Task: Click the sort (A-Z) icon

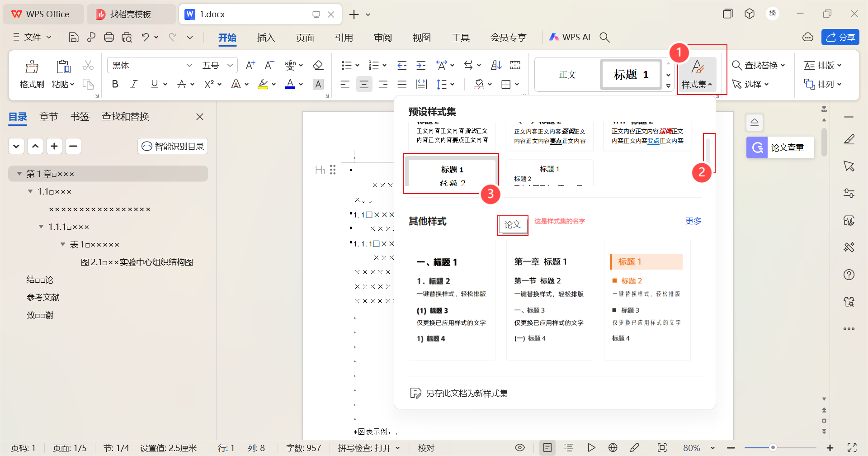Action: (496, 65)
